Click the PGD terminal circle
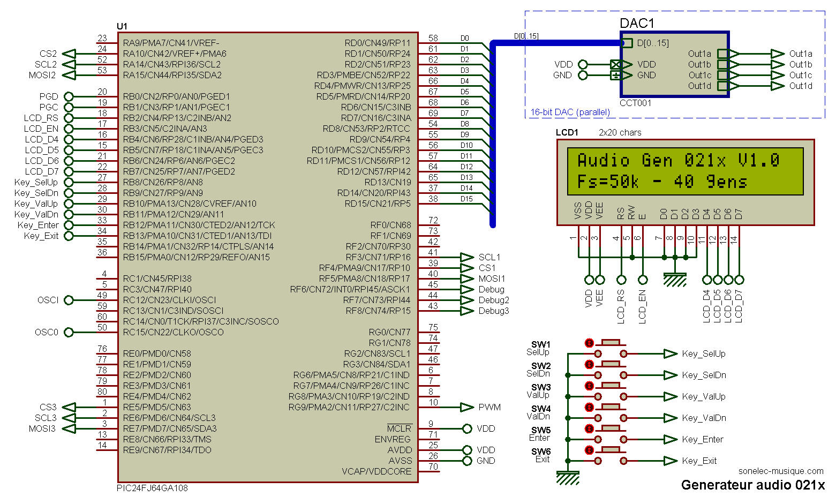836x504 pixels. 69,96
